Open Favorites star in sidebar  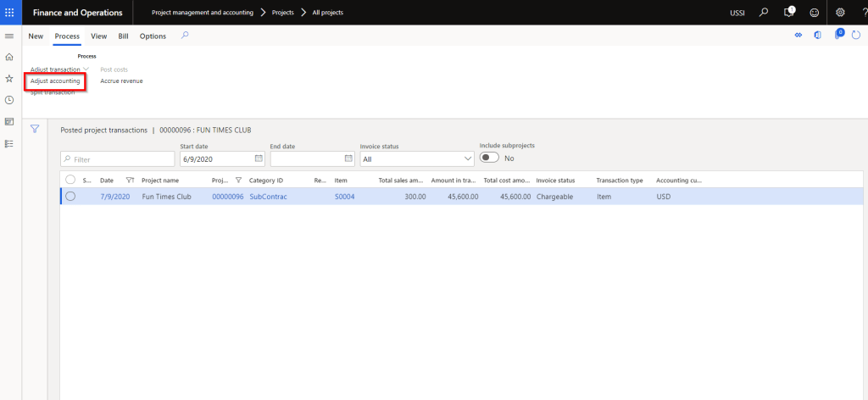(9, 78)
